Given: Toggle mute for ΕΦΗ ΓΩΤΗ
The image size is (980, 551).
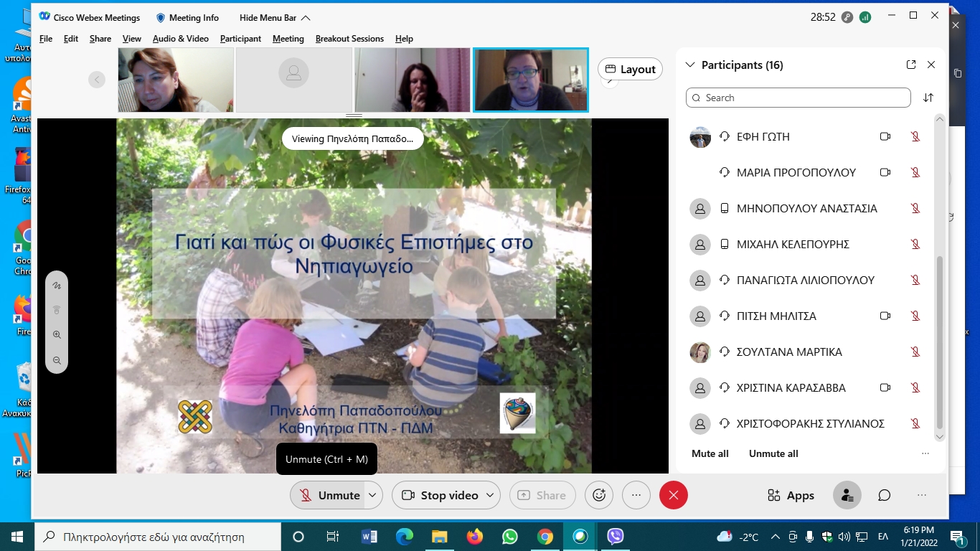Looking at the screenshot, I should (915, 136).
